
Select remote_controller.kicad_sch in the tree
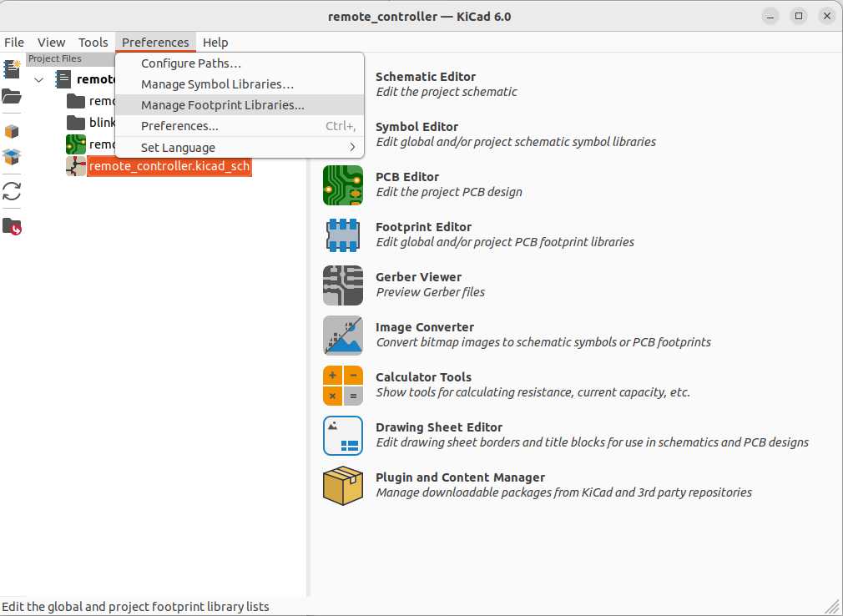(x=169, y=166)
